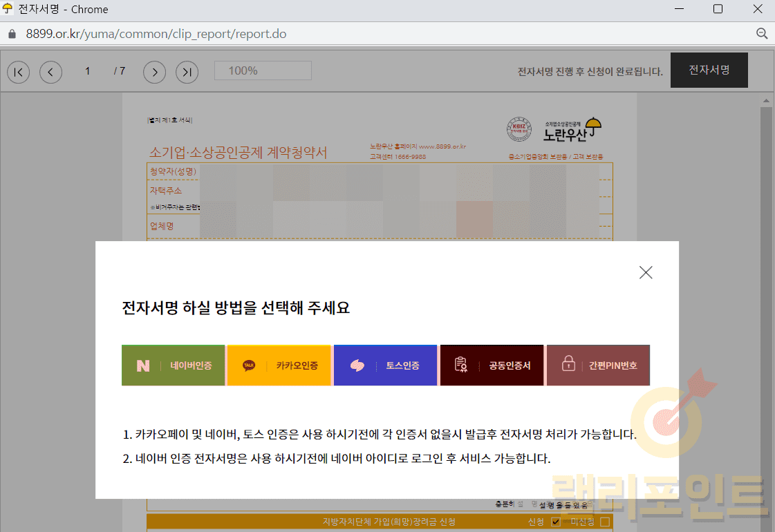Screen dimensions: 775x532
Task: Go to the previous page
Action: (50, 71)
